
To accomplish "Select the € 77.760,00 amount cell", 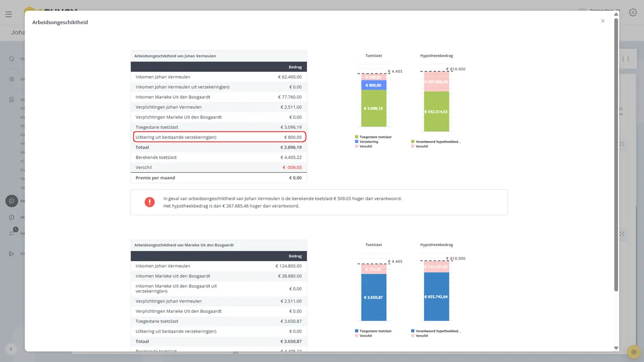I will point(289,97).
